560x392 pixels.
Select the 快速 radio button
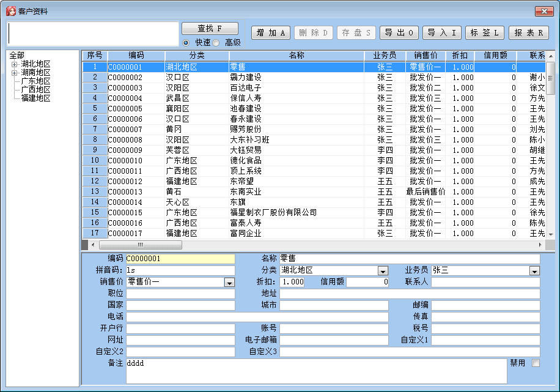(186, 42)
